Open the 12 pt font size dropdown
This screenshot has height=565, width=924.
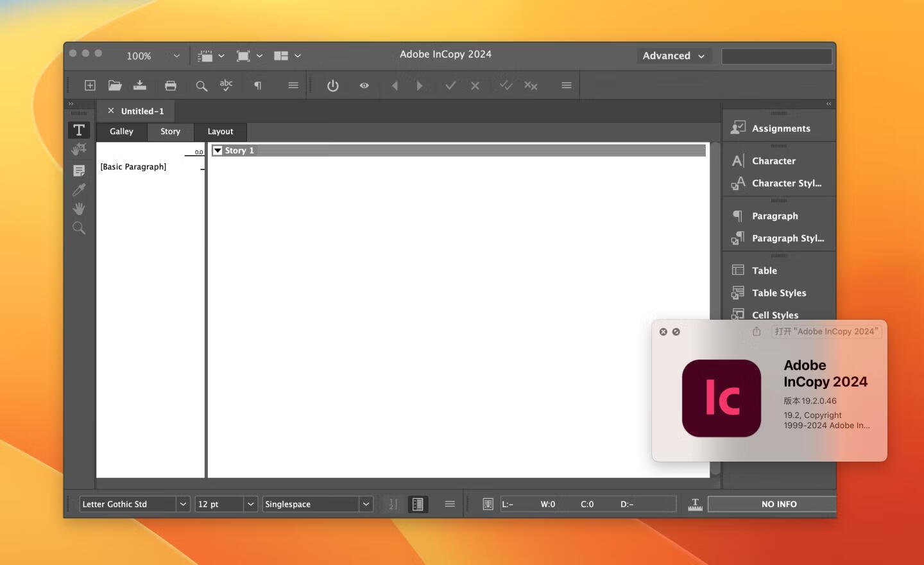[x=251, y=505]
